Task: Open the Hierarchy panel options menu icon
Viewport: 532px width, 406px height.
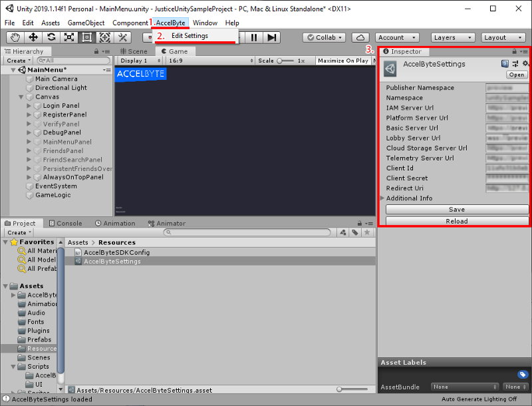Action: [x=106, y=52]
